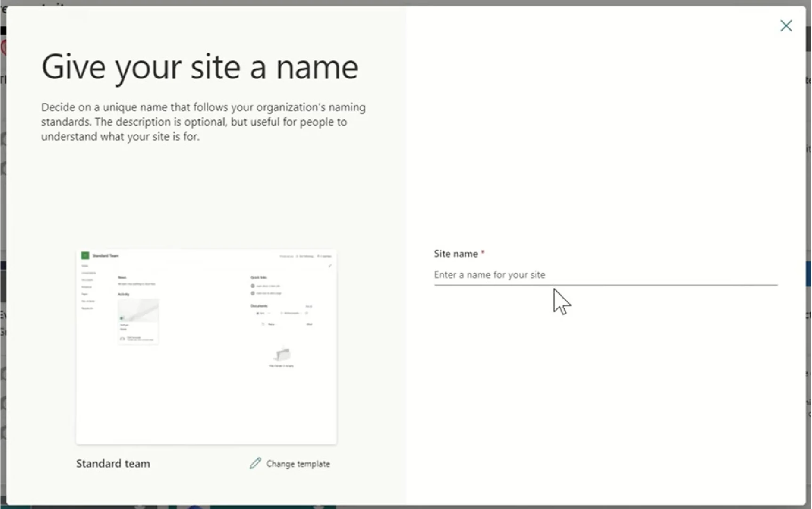Toggle Not following in the preview header
Screen dimensions: 812x509
pyautogui.click(x=305, y=256)
